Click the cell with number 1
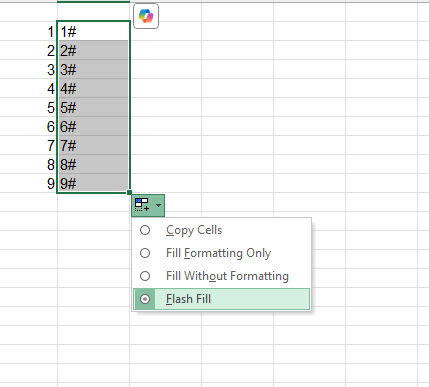The image size is (429, 387). [x=29, y=31]
